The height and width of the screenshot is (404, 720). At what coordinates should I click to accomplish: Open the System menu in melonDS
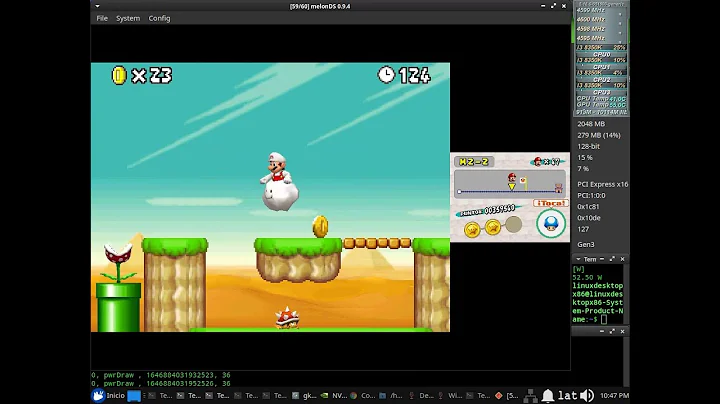(x=128, y=18)
